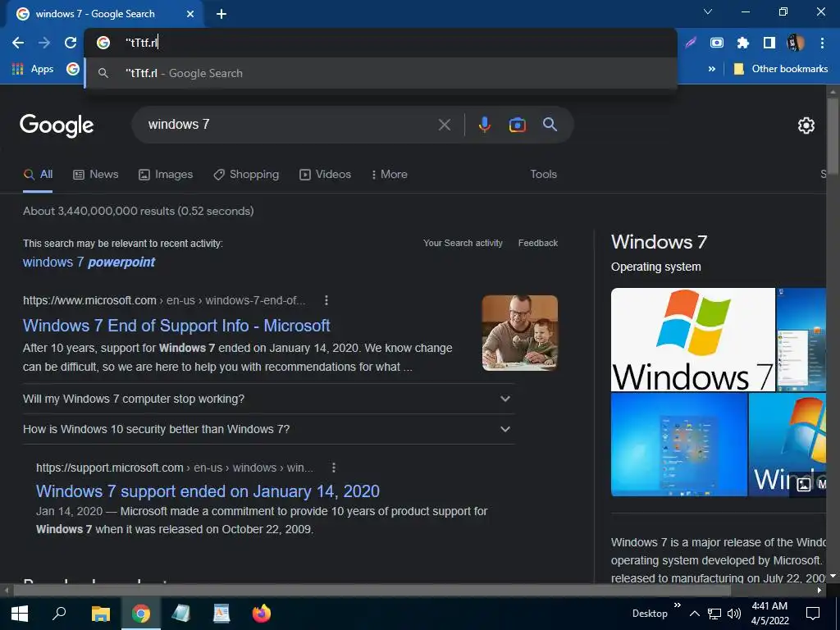Click the Google search input containing 'windows 7'
The width and height of the screenshot is (840, 630).
point(287,125)
